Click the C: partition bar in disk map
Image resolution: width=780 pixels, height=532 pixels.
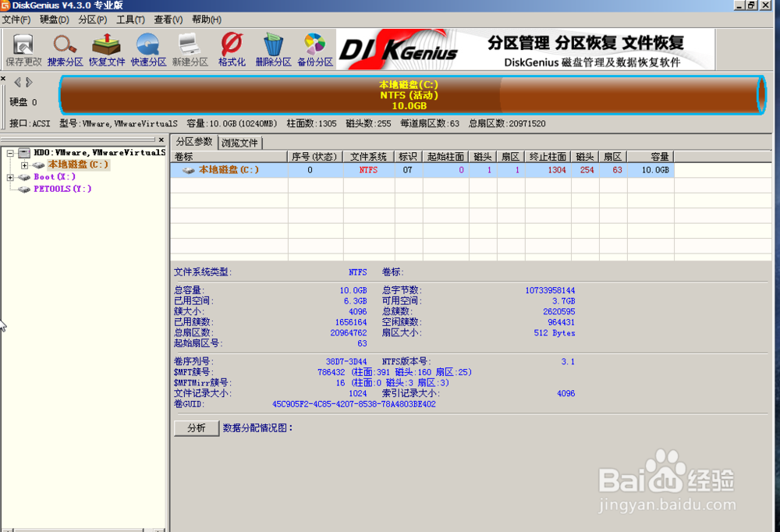pyautogui.click(x=413, y=95)
